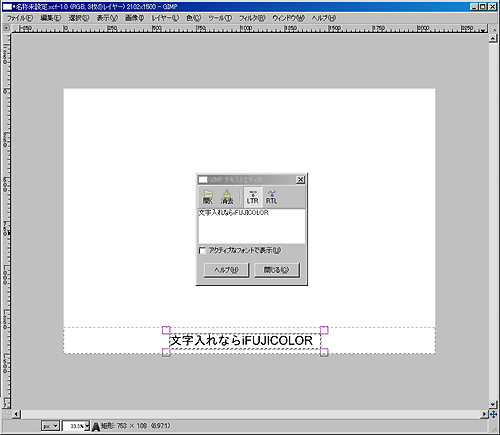Set text direction to LTR
The height and width of the screenshot is (435, 500).
(253, 197)
